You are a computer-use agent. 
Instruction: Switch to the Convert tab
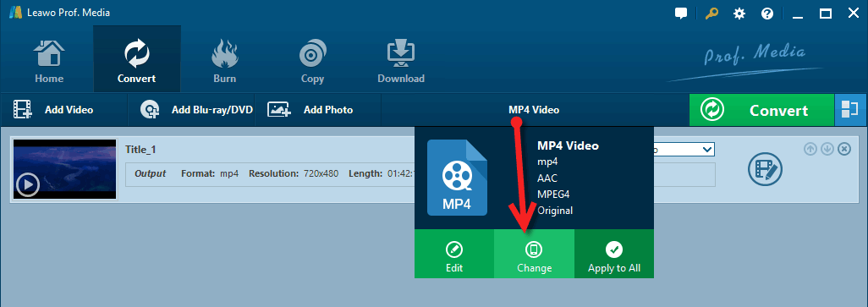137,59
